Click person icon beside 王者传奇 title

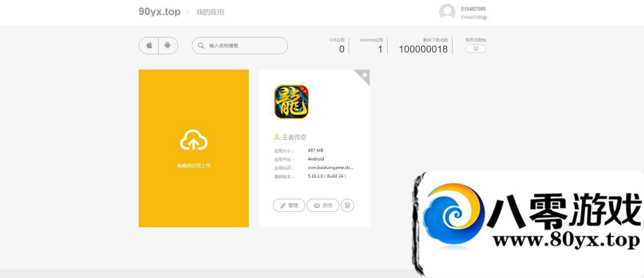pyautogui.click(x=277, y=137)
